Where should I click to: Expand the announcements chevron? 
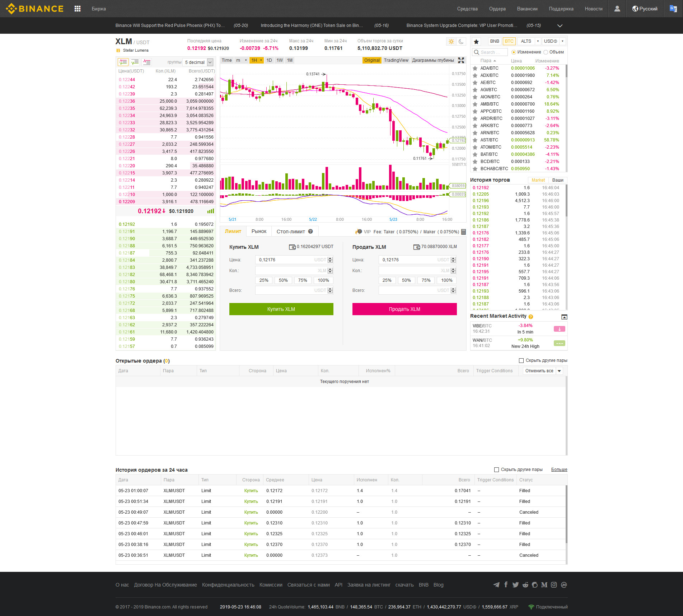(560, 25)
